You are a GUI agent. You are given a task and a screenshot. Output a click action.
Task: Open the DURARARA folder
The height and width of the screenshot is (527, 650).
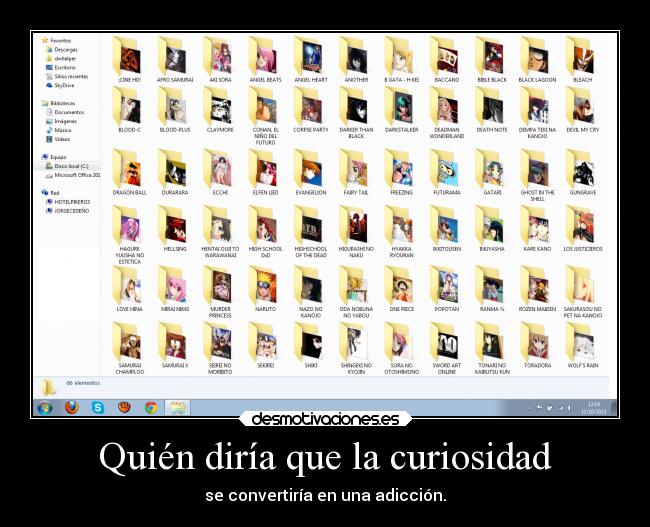[x=175, y=173]
